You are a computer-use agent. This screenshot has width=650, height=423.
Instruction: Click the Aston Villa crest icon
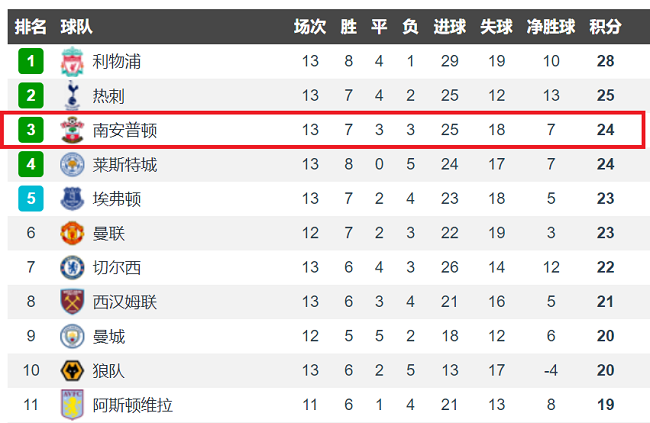click(x=72, y=405)
